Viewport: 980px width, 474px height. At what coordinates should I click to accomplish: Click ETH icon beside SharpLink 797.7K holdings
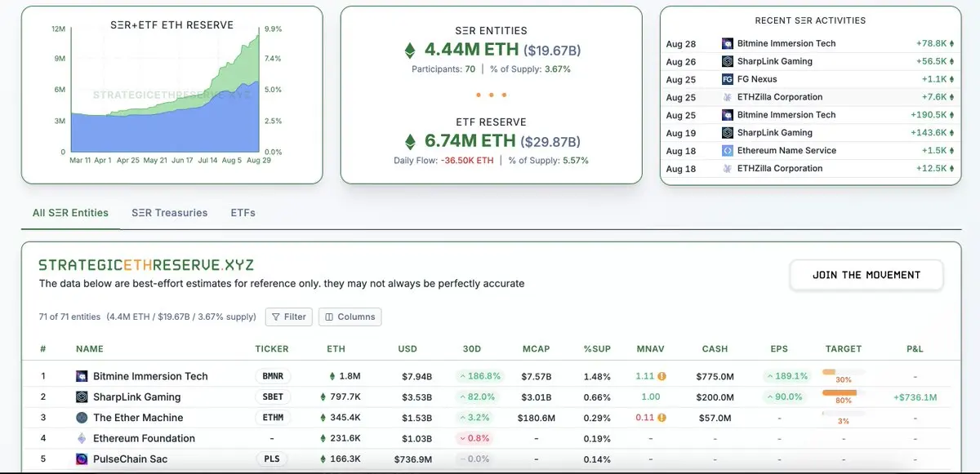pyautogui.click(x=324, y=397)
